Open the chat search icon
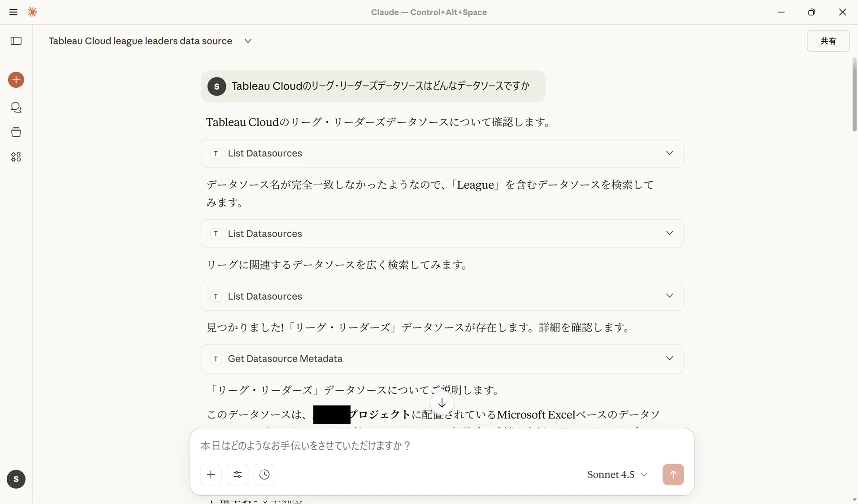Screen dimensions: 858x504 16,108
